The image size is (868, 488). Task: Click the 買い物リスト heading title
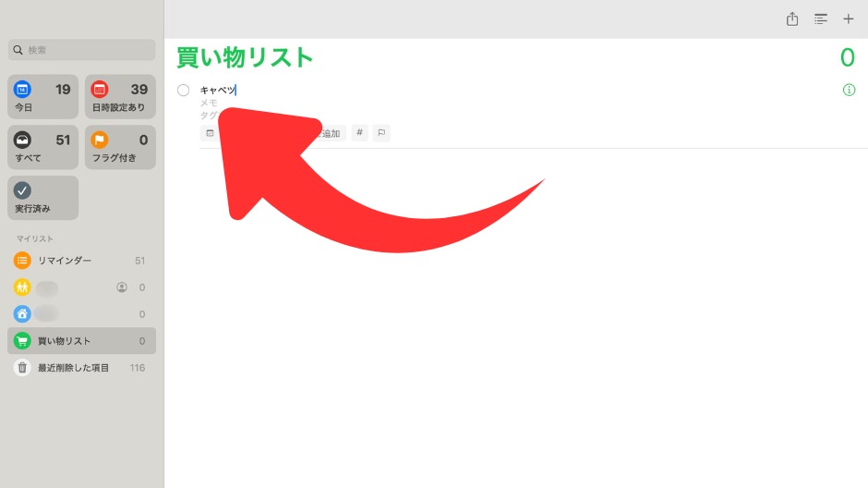click(245, 57)
